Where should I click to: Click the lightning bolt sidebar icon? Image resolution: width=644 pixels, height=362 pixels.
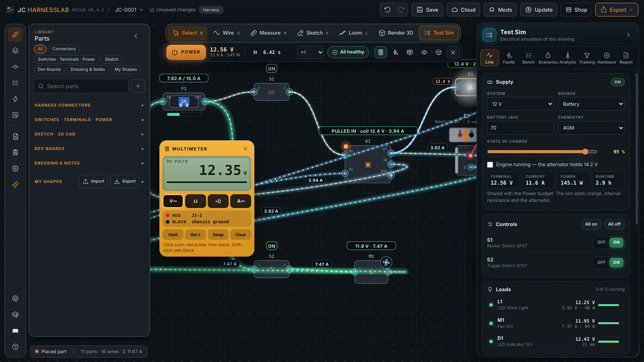click(x=15, y=99)
